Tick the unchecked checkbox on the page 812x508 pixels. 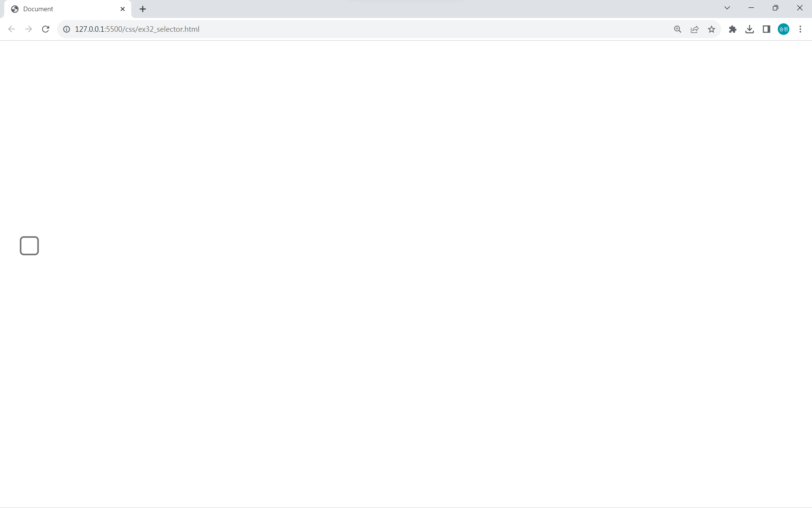coord(29,246)
